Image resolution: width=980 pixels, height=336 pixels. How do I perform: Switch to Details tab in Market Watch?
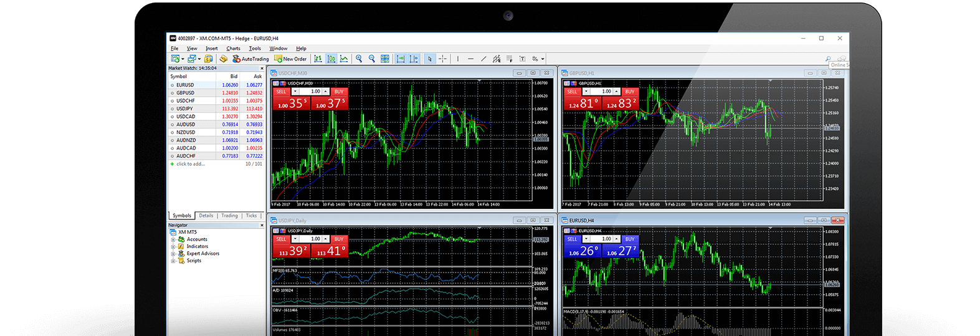tap(206, 216)
